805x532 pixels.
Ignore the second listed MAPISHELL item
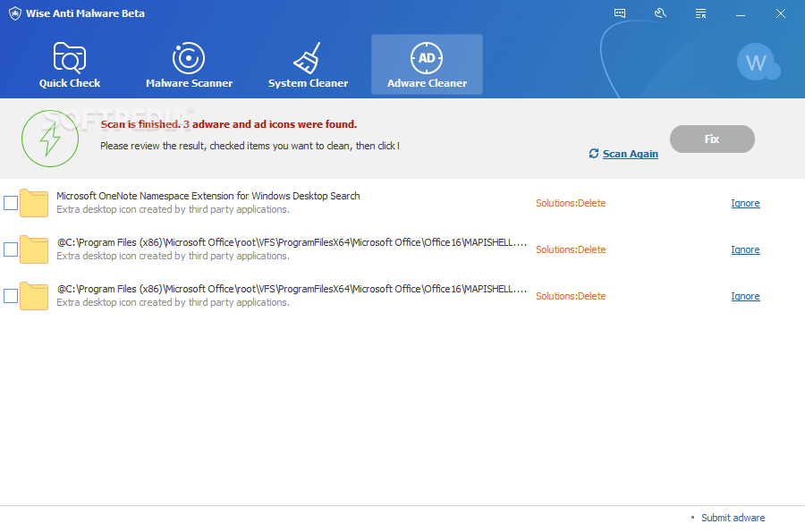(745, 249)
